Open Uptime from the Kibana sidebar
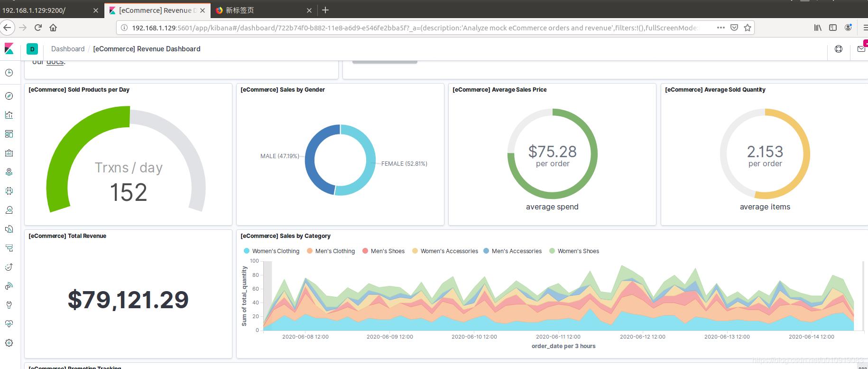868x369 pixels. 9,267
